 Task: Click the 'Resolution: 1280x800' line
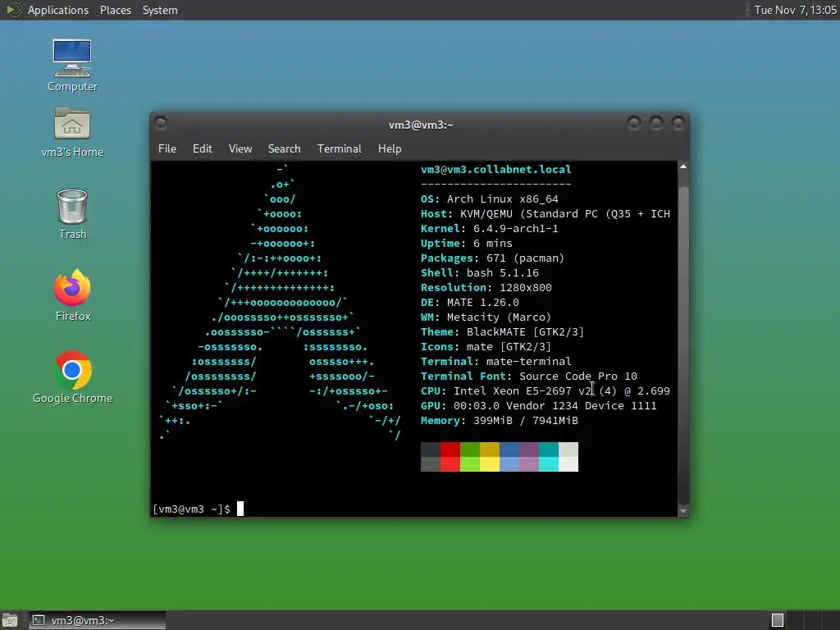[x=486, y=287]
